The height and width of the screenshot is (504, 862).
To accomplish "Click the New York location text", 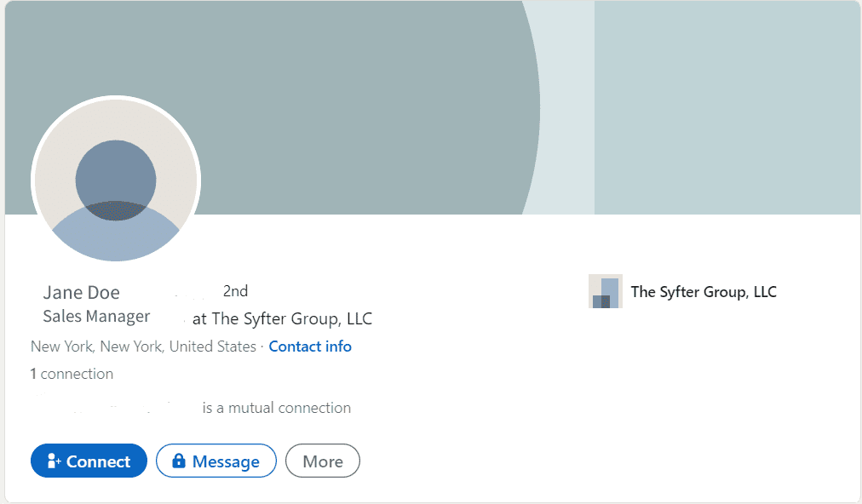I will (x=143, y=346).
